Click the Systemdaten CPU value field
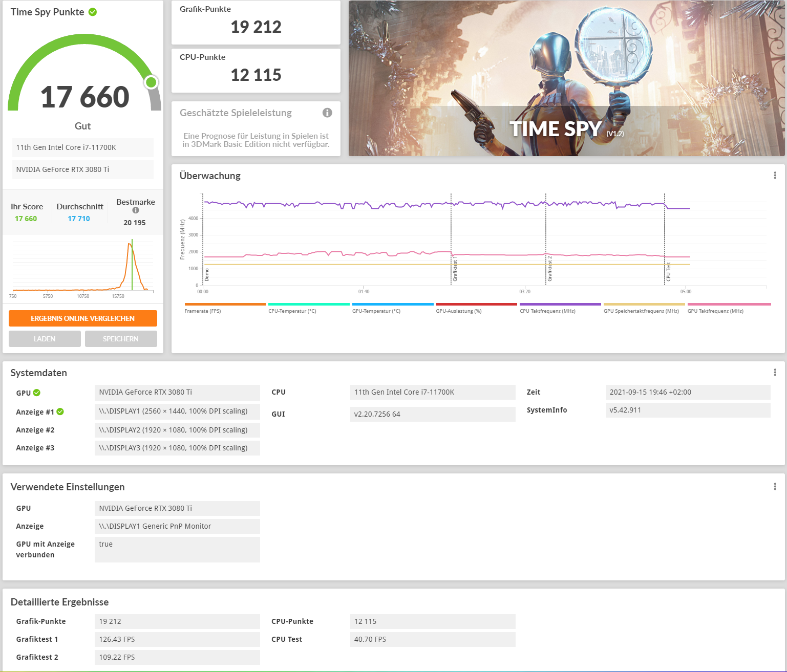The height and width of the screenshot is (672, 787). click(433, 392)
